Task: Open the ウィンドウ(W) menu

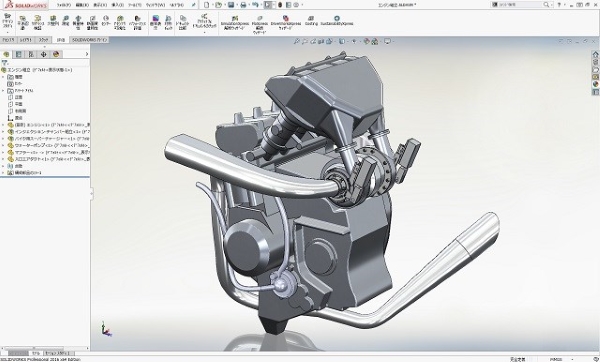Action: pyautogui.click(x=155, y=5)
